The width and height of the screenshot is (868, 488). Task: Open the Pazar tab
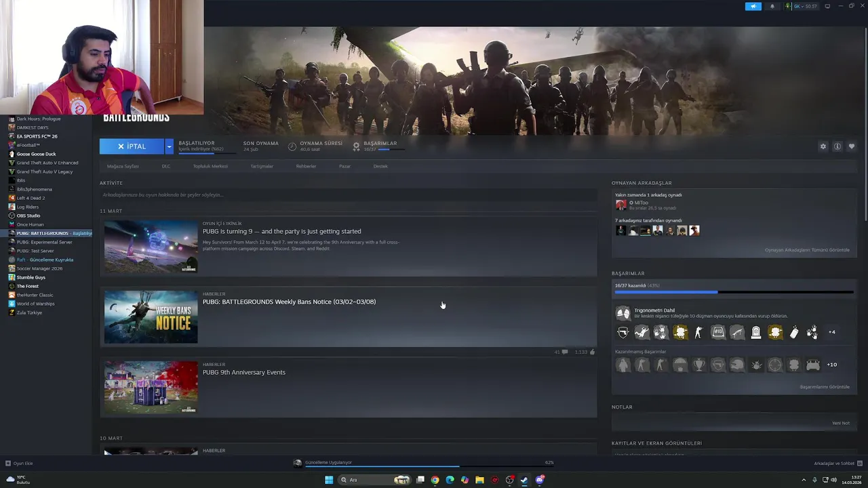tap(344, 166)
